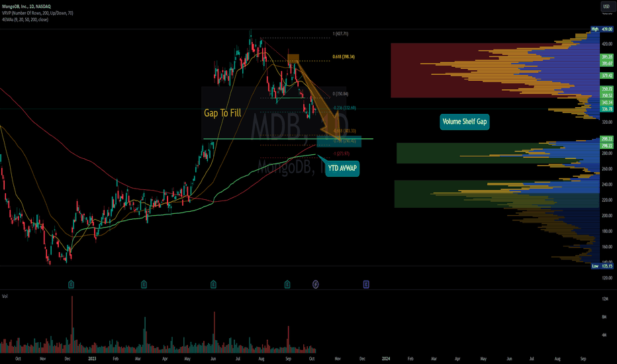The image size is (617, 364).
Task: Open earnings marker below March 2023 candles
Action: [x=144, y=284]
